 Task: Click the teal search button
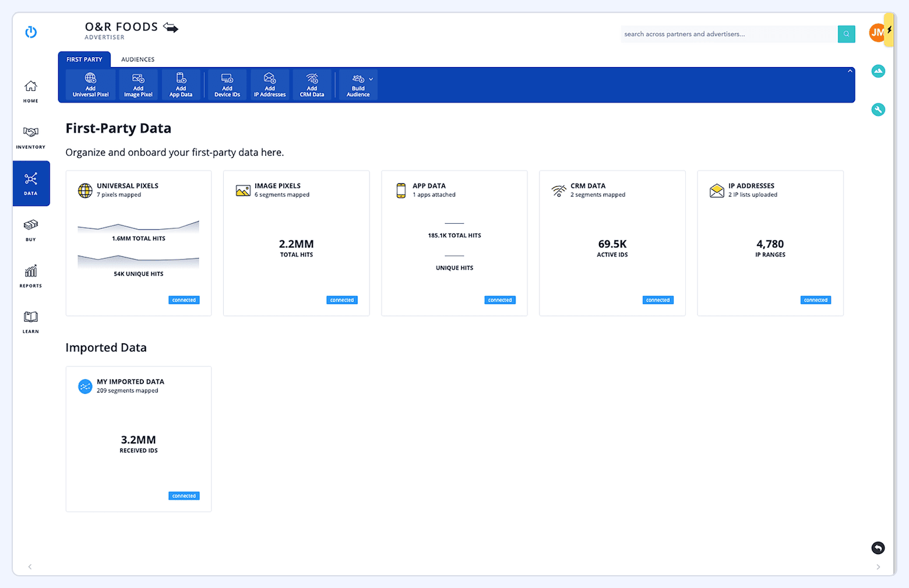846,34
